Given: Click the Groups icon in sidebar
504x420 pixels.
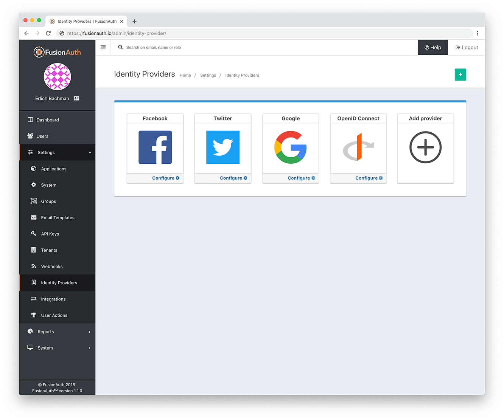Looking at the screenshot, I should coord(34,201).
